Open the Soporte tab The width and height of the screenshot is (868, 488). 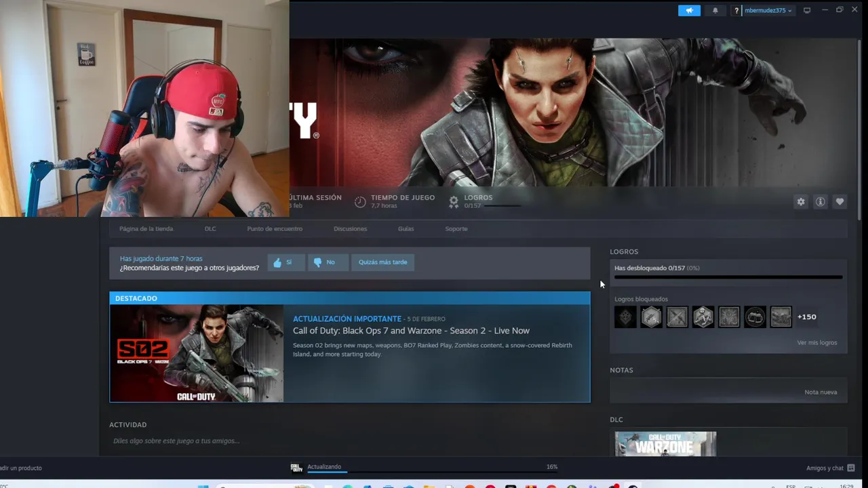coord(456,228)
